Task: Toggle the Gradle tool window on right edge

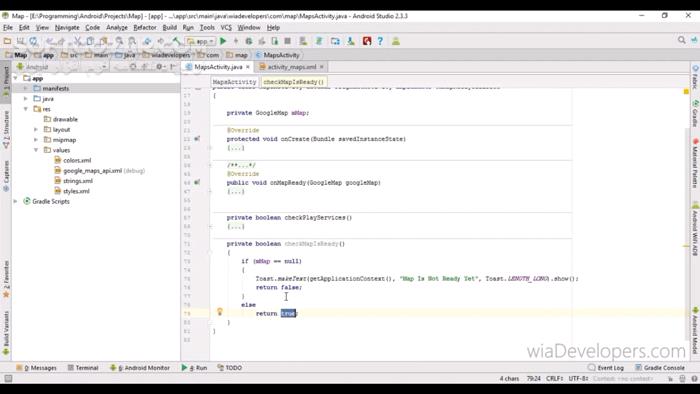Action: tap(695, 114)
